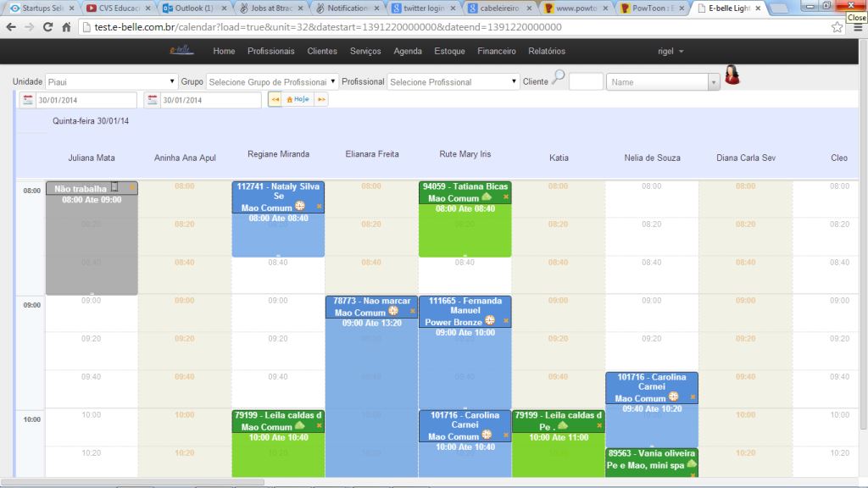Screen dimensions: 868x488
Task: Click the Cliente code input field
Action: coord(586,82)
